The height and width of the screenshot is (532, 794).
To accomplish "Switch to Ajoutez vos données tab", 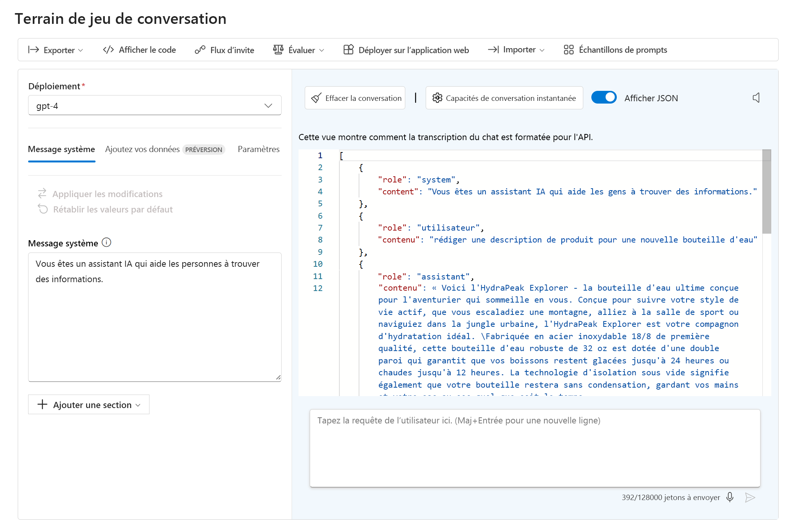I will (142, 149).
